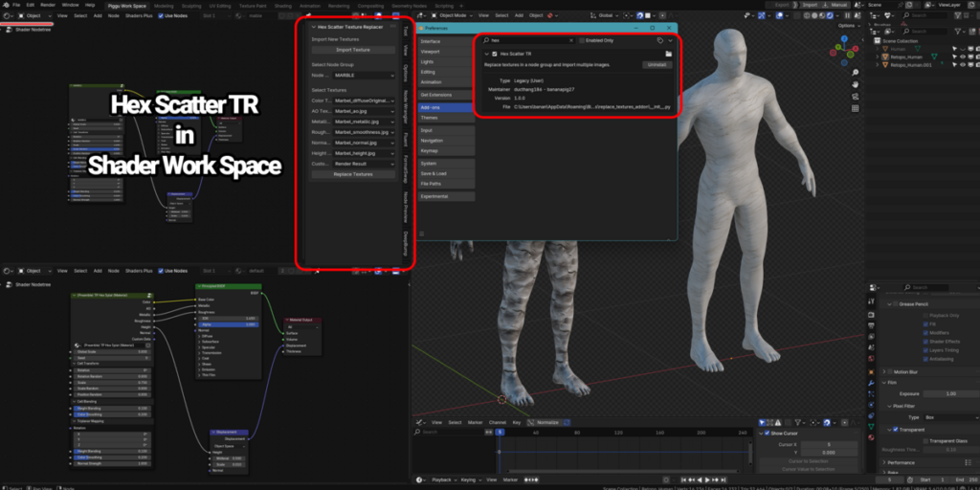Open the Custom Render Result dropdown
This screenshot has height=490, width=980.
tap(364, 164)
